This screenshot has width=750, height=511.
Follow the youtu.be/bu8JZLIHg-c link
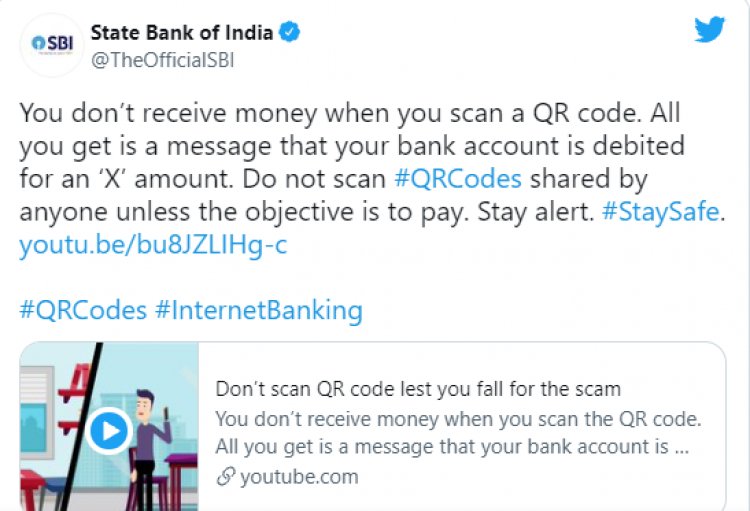(x=153, y=244)
